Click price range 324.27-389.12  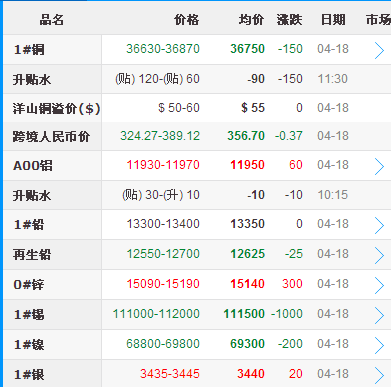pyautogui.click(x=160, y=136)
